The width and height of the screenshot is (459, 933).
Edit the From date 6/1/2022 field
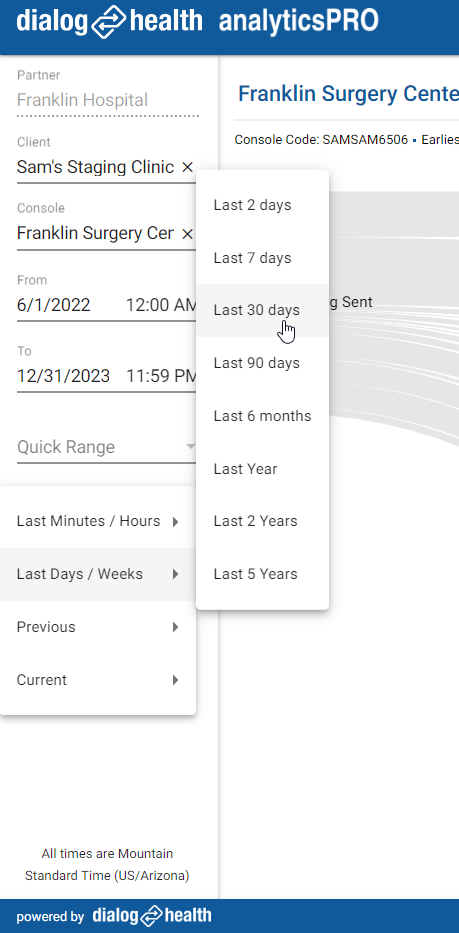click(54, 305)
